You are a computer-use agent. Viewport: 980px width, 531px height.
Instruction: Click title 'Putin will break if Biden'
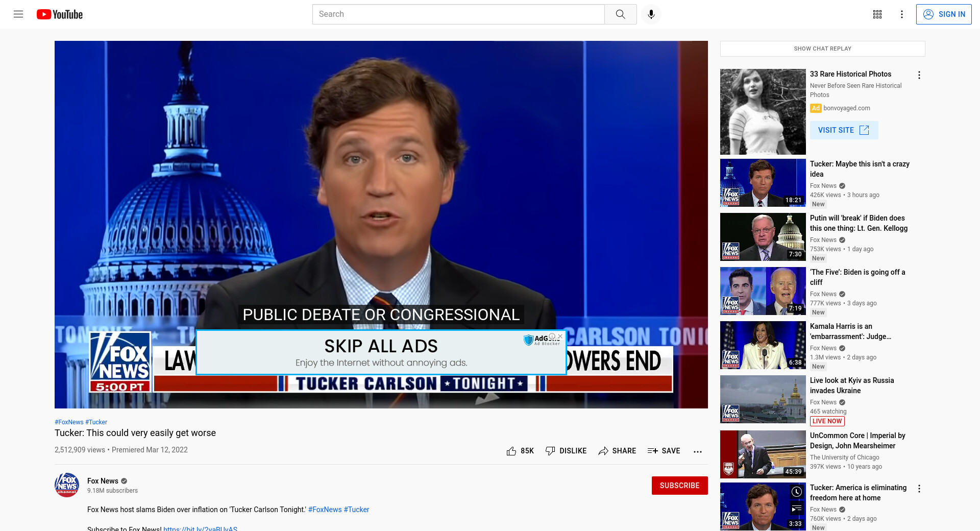coord(859,223)
